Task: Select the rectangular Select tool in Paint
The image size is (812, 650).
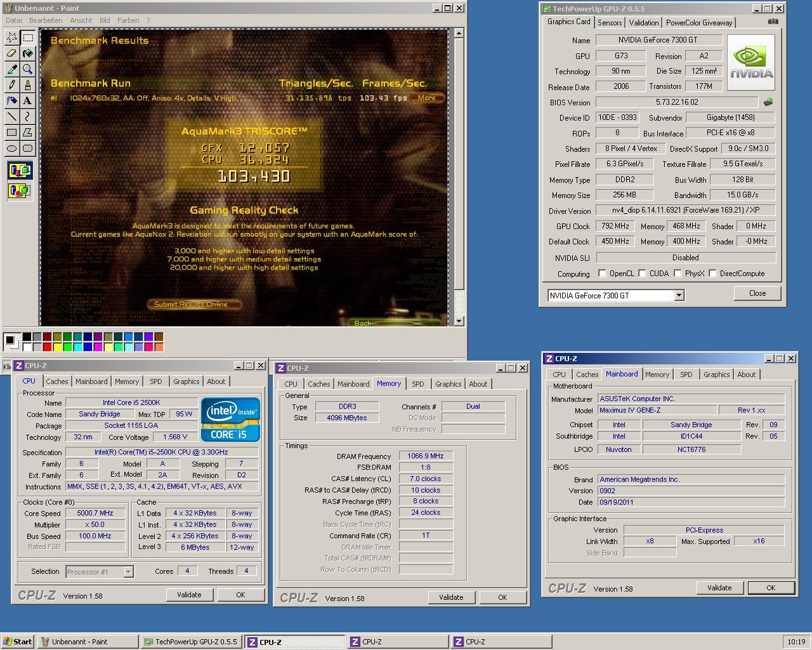Action: (28, 37)
